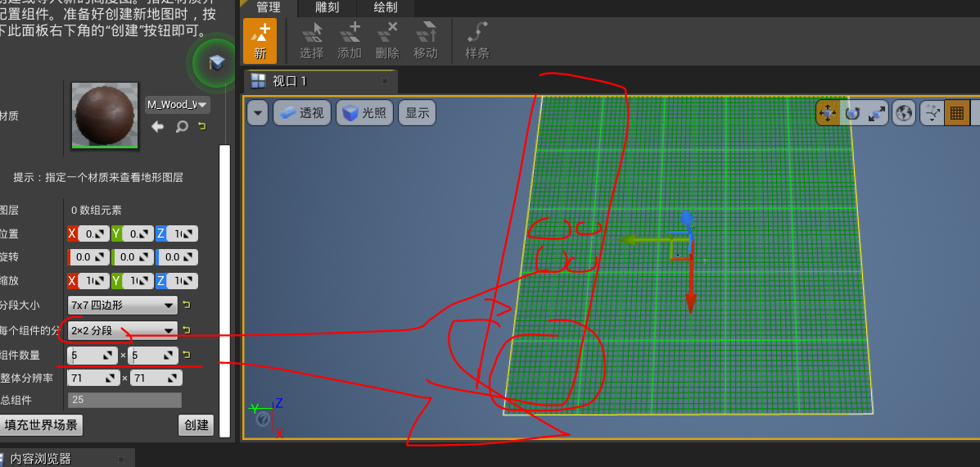Edit the middle 旋转 rotation field
The height and width of the screenshot is (467, 980).
point(133,257)
